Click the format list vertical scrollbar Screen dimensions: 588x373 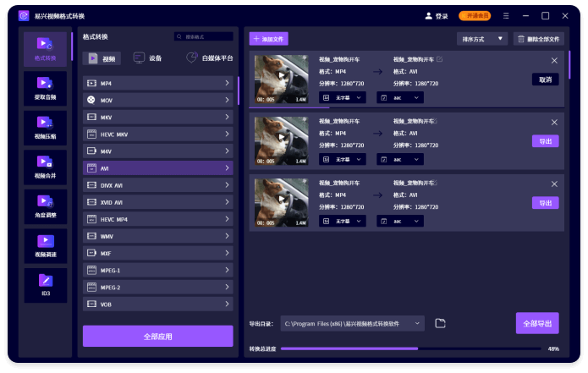[238, 91]
